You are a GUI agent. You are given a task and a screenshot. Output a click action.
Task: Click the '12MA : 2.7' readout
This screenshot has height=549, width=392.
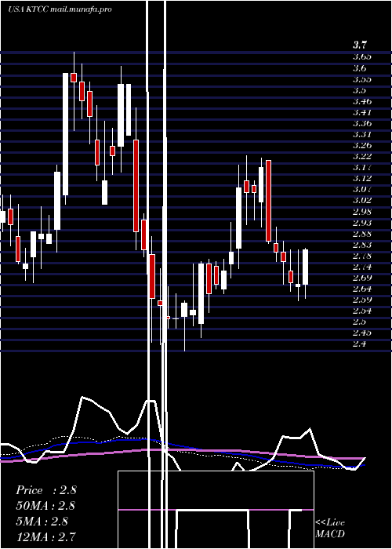(x=45, y=536)
